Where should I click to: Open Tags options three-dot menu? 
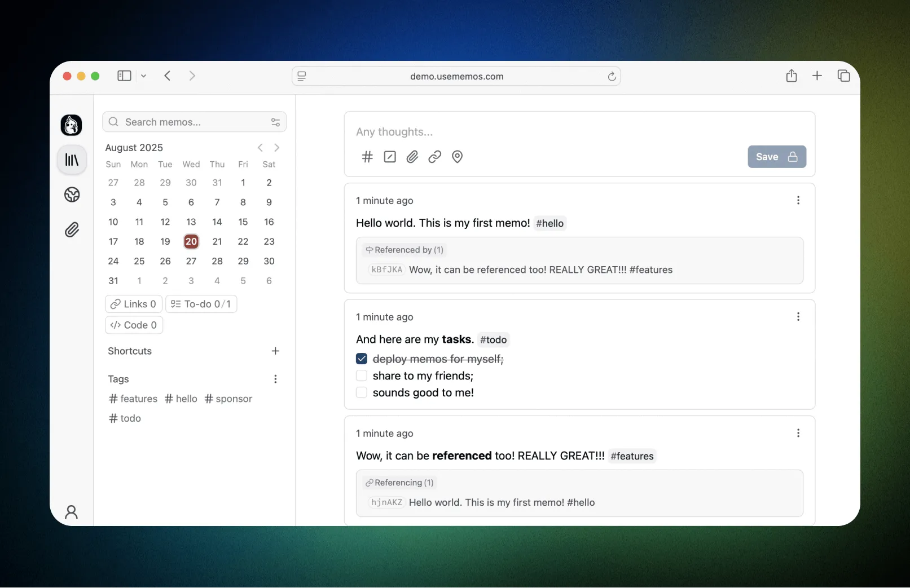click(275, 379)
